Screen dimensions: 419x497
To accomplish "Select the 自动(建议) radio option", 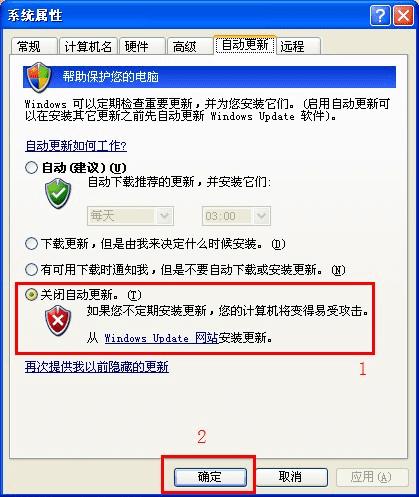I will 31,167.
